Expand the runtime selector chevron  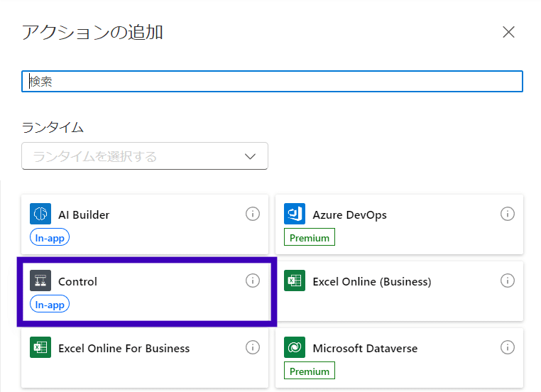(250, 156)
